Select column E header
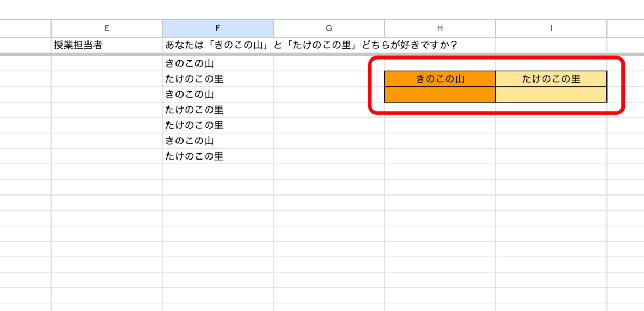This screenshot has height=311, width=644. [107, 28]
